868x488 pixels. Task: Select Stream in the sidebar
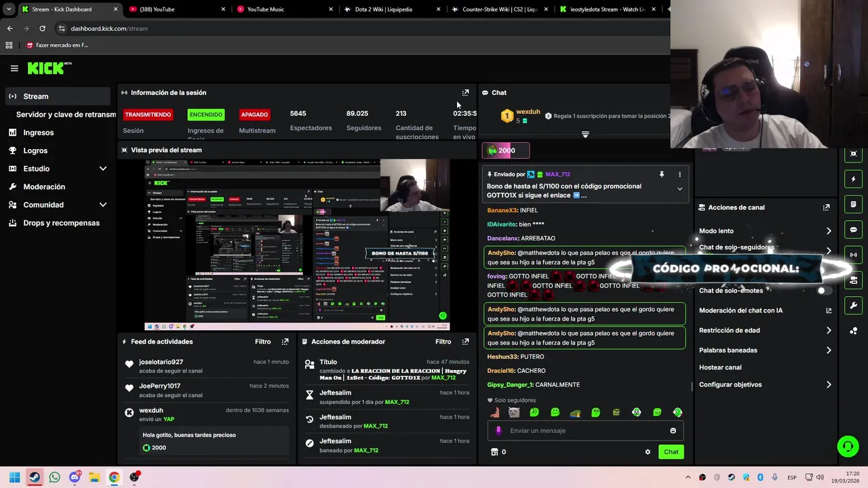point(58,96)
